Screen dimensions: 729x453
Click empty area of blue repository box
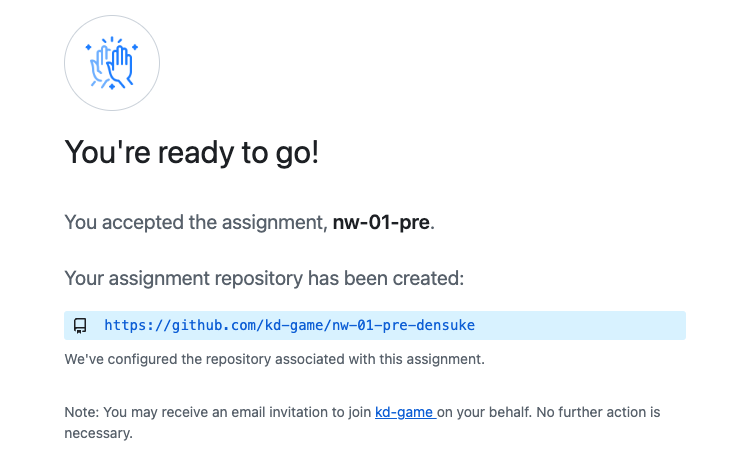580,325
